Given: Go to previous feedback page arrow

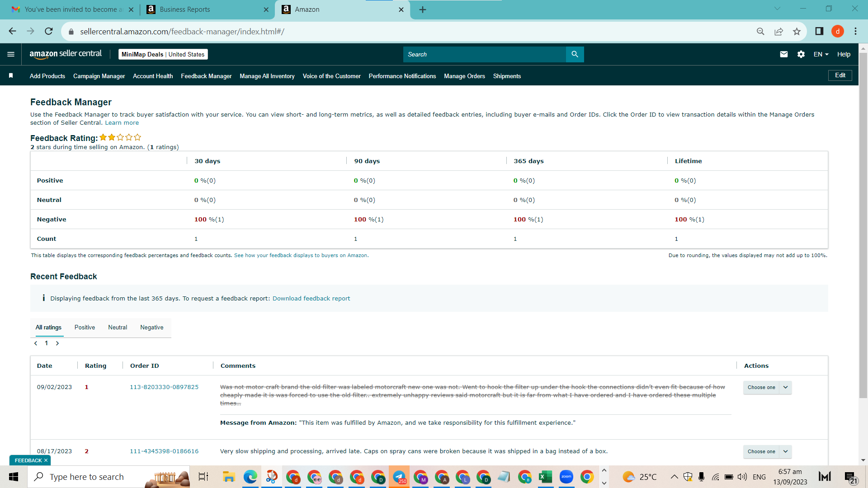Looking at the screenshot, I should 36,343.
